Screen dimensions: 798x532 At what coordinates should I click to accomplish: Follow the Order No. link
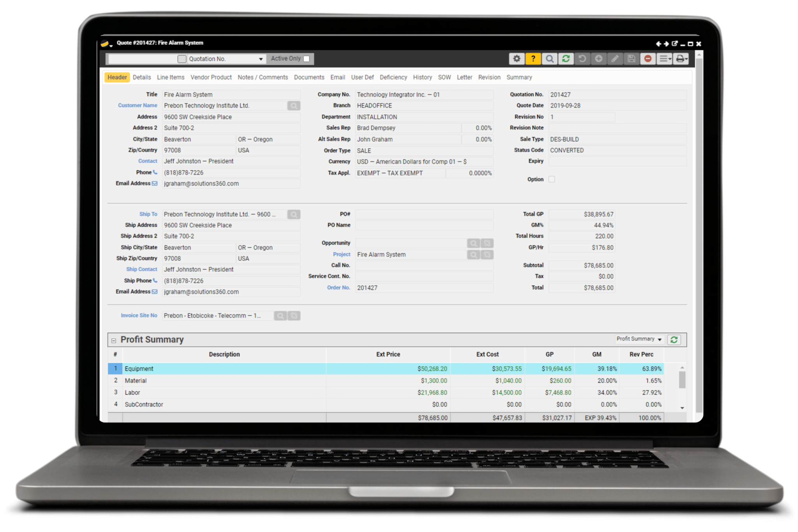coord(338,288)
